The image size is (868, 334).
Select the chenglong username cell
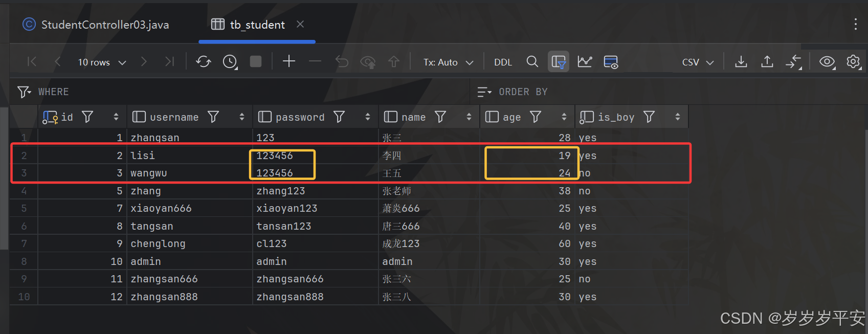[190, 243]
